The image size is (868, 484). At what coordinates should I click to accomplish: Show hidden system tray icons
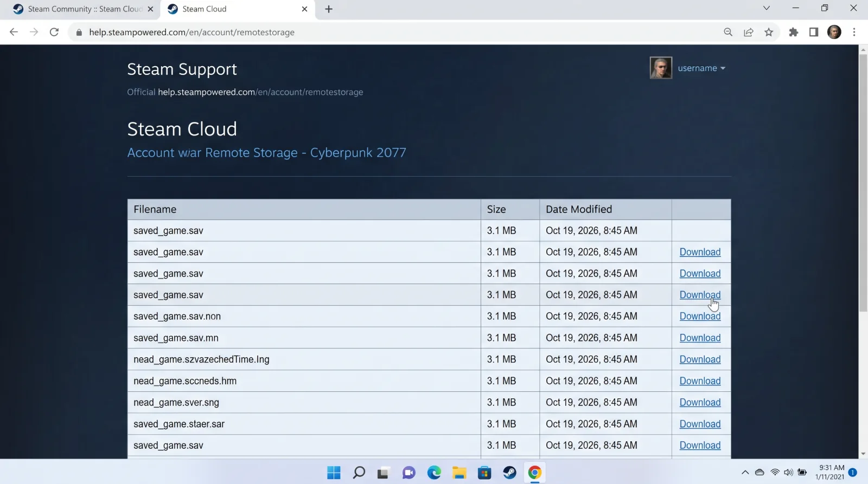[x=745, y=473]
